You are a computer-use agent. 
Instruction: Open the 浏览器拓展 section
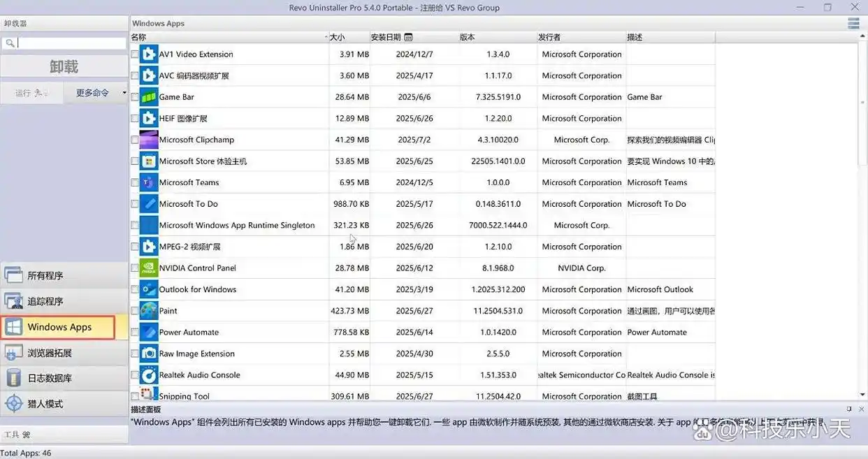(x=64, y=353)
